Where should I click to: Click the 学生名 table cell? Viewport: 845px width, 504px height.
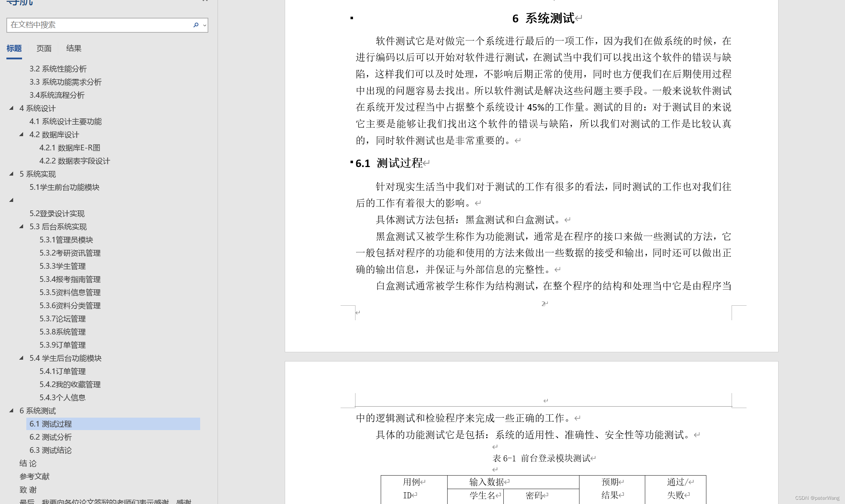point(475,496)
